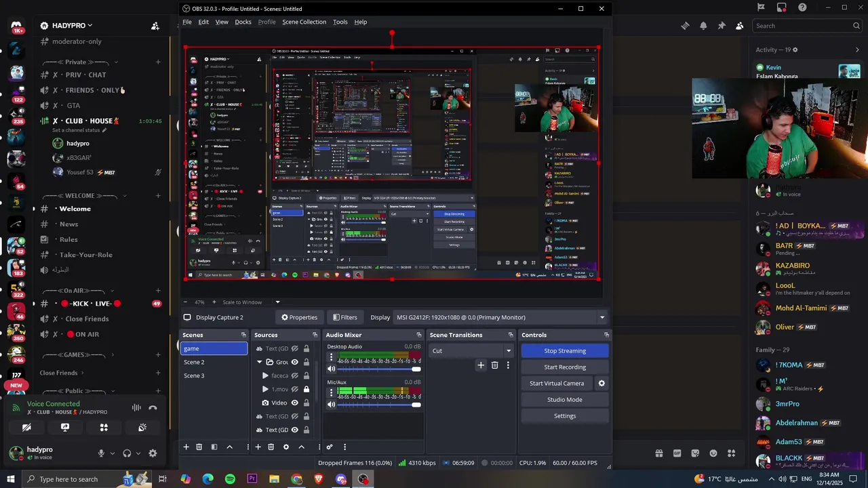Remove selected source with Sources trash icon
This screenshot has height=488, width=868.
click(x=271, y=447)
